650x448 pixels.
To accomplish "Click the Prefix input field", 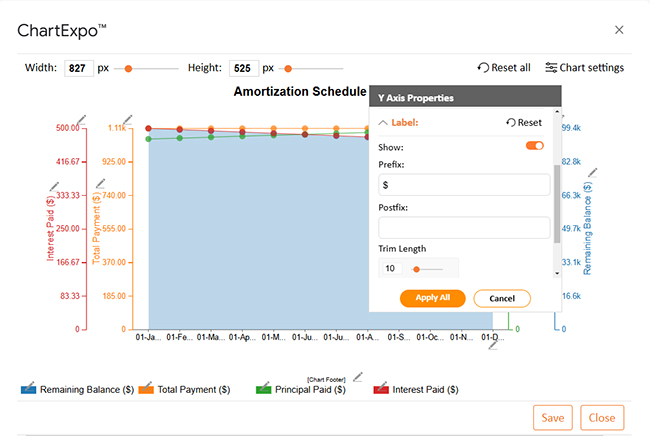I will [464, 185].
